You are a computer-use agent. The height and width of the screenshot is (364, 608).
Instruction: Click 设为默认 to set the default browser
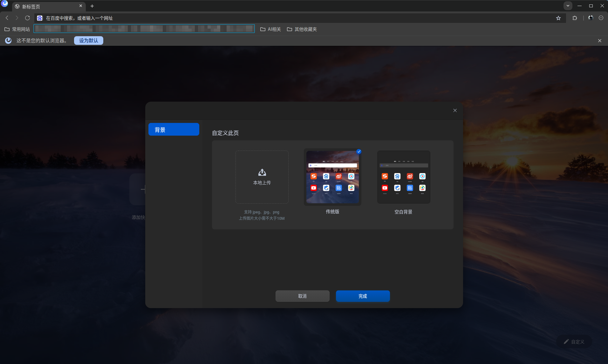point(89,41)
